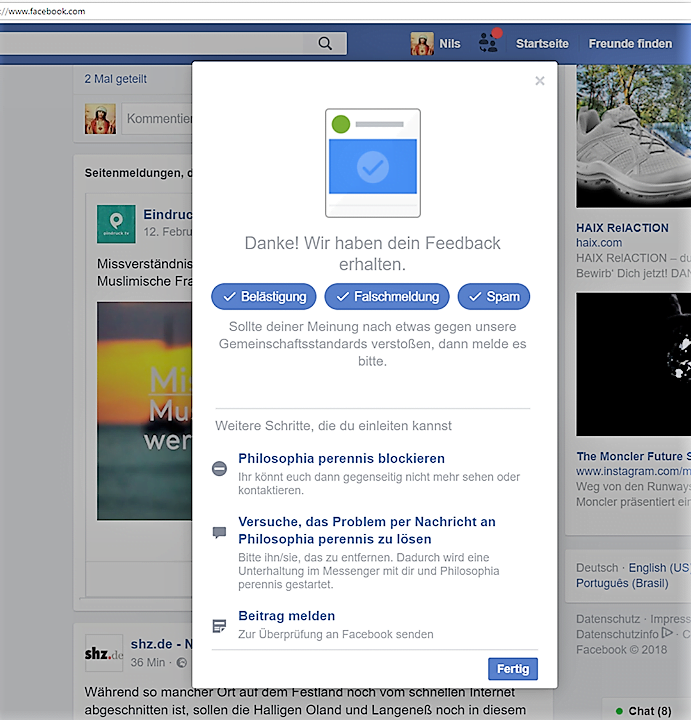Open Freunde finden in top bar
Screen dimensions: 691x720
click(x=630, y=44)
